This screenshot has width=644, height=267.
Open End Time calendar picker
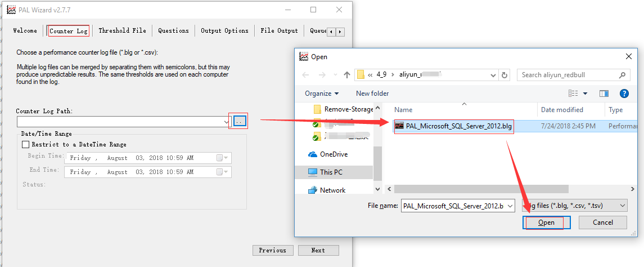pos(223,172)
